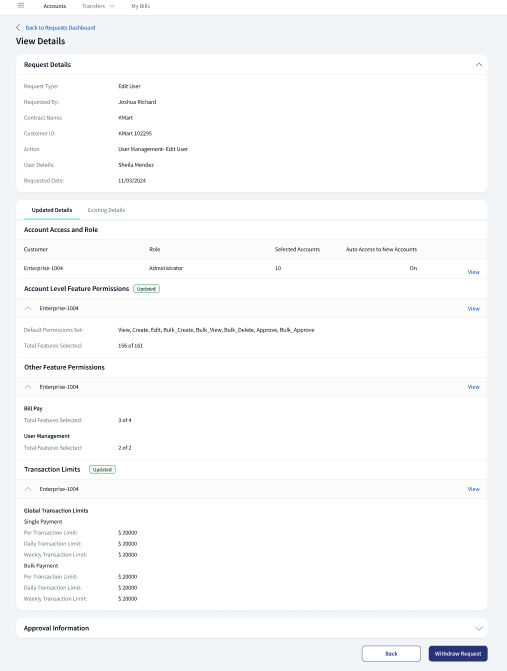This screenshot has width=507, height=671.
Task: Open the hamburger menu icon
Action: pyautogui.click(x=21, y=6)
